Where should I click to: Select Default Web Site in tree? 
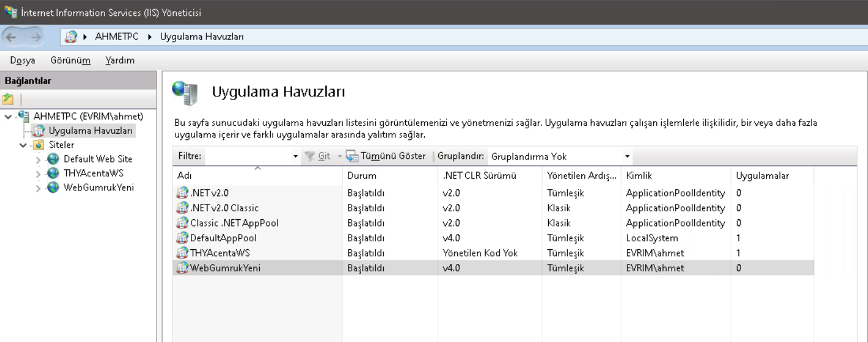98,159
